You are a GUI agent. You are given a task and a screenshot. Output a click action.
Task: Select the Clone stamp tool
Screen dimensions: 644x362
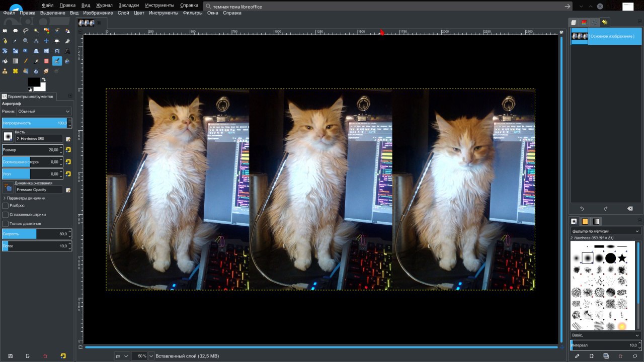(x=5, y=71)
